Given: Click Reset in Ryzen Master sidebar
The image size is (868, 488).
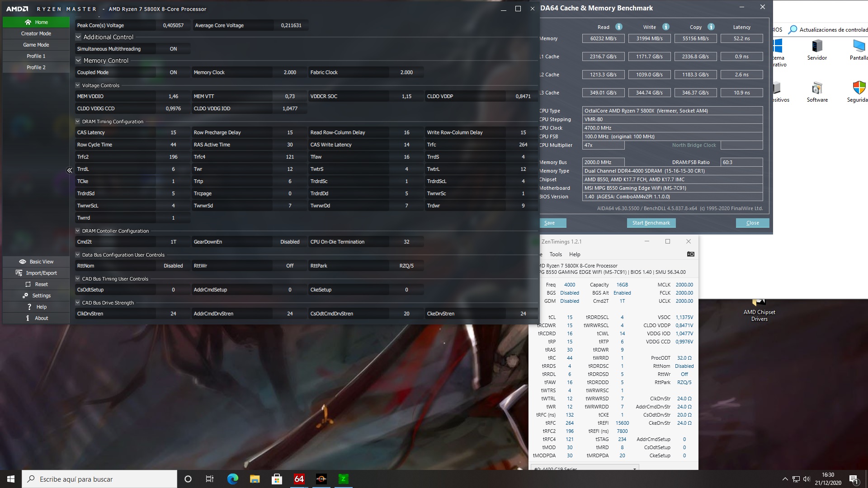Looking at the screenshot, I should [x=36, y=284].
